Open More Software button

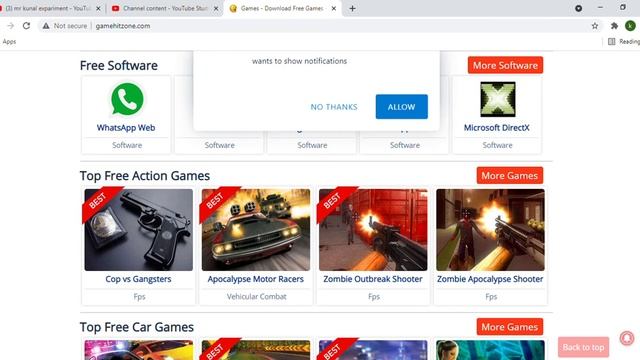(505, 65)
